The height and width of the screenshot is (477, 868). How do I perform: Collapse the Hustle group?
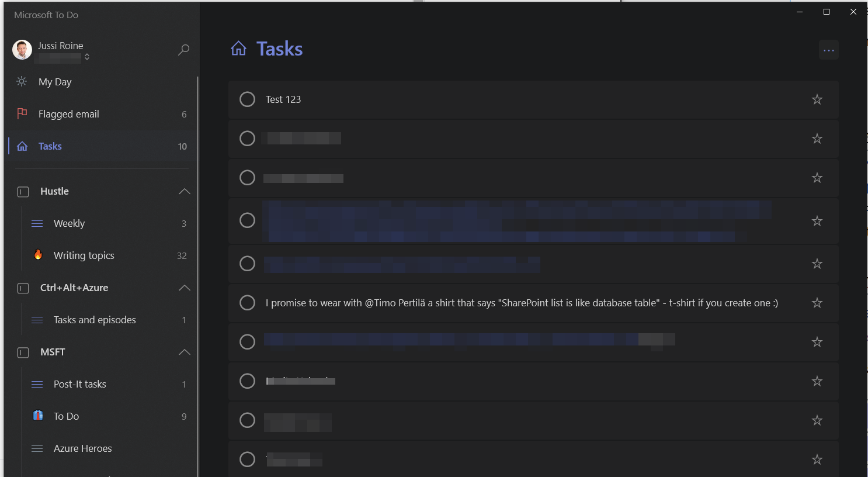(x=185, y=191)
